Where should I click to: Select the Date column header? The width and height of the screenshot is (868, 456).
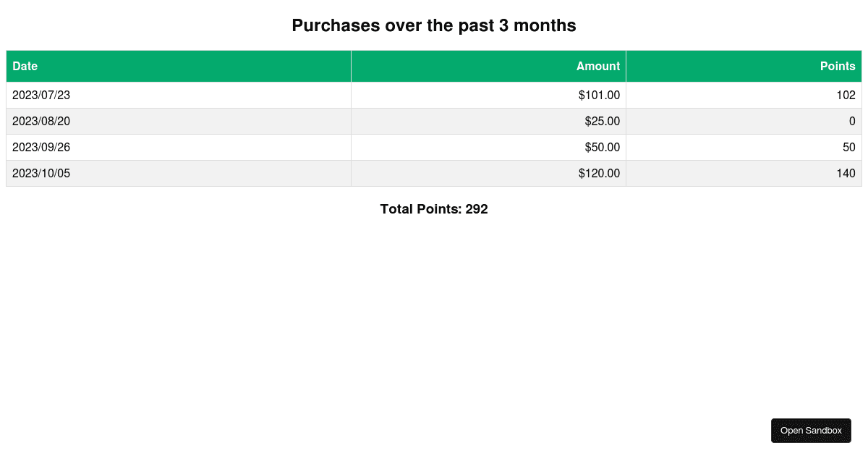point(179,66)
